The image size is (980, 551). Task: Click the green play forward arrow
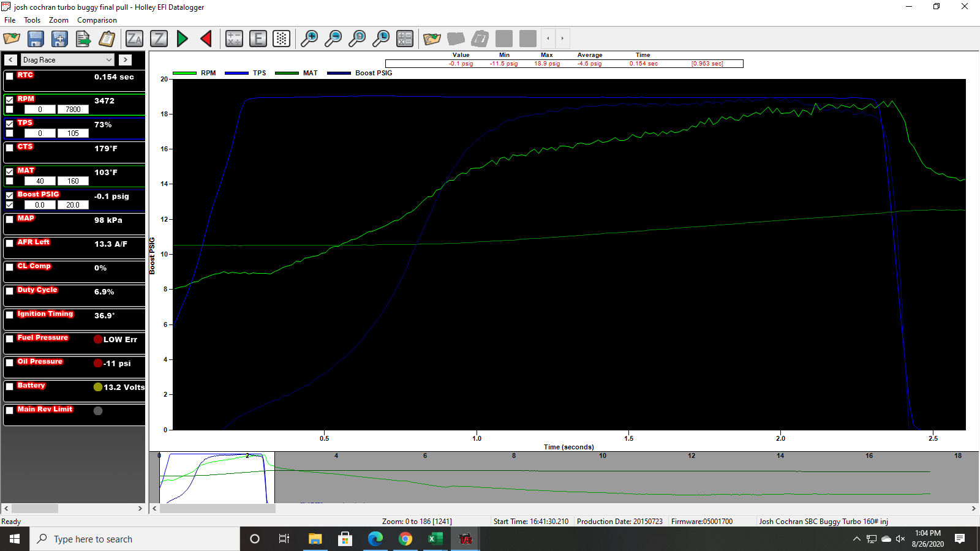pos(183,39)
